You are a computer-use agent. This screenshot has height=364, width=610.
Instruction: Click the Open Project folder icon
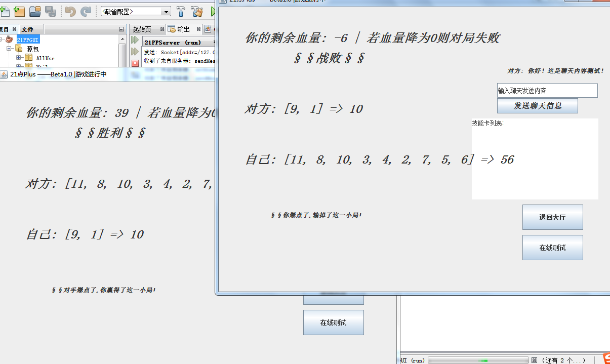click(35, 11)
